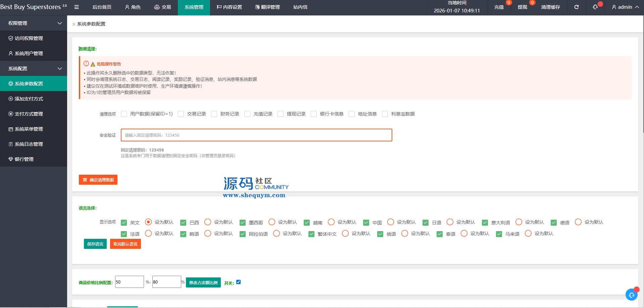Open 银行管理 in the sidebar
Viewport: 644px width, 308px height.
point(24,159)
